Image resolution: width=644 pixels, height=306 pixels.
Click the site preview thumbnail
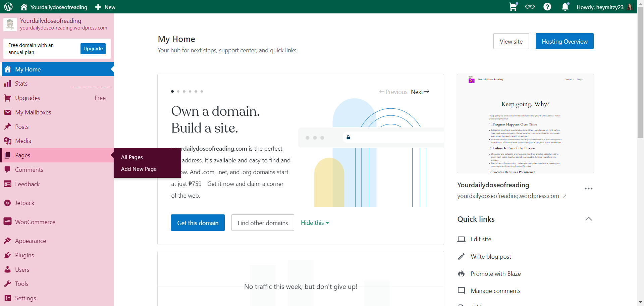point(525,123)
